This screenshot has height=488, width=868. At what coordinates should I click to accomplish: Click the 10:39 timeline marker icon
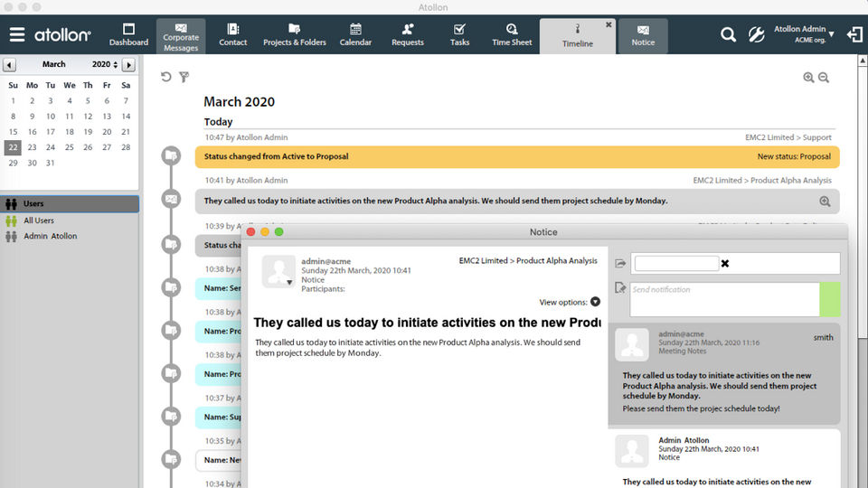click(x=171, y=244)
